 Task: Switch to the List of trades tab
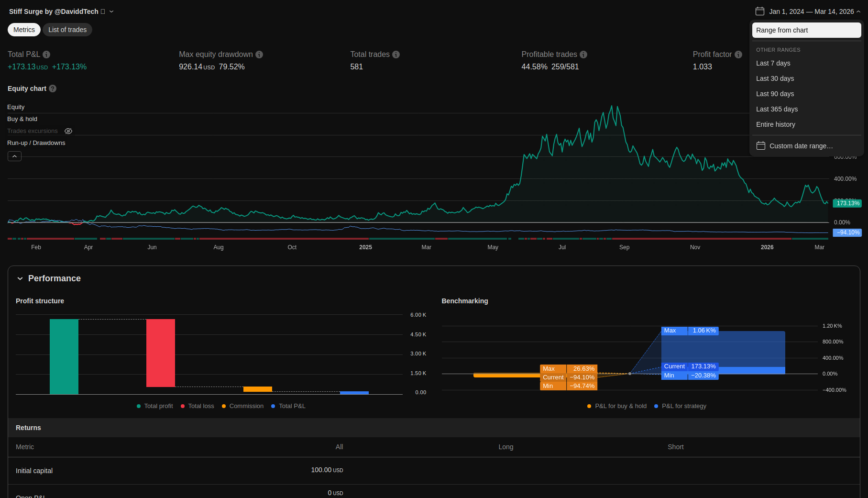pyautogui.click(x=67, y=30)
